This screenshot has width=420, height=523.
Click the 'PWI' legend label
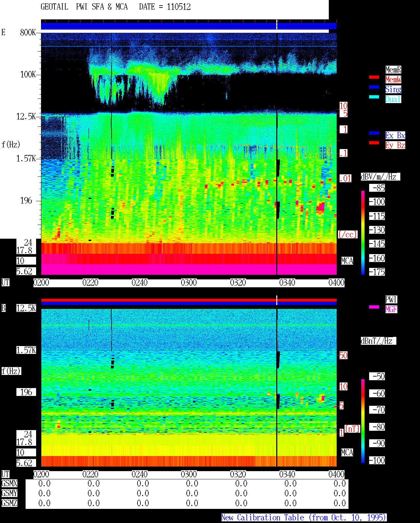click(x=391, y=299)
